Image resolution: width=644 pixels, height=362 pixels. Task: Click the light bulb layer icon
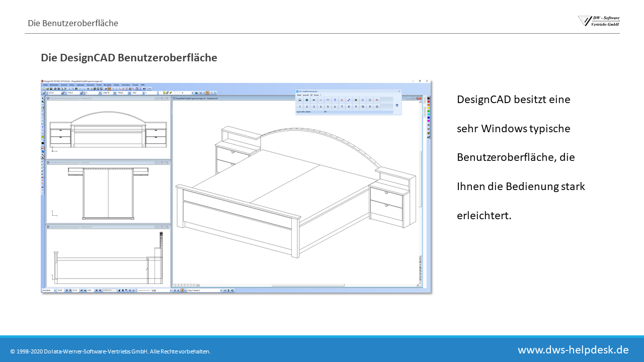click(x=164, y=93)
